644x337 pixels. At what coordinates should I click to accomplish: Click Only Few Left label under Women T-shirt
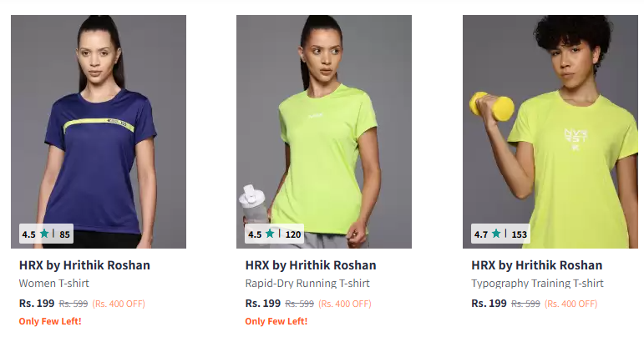click(50, 321)
